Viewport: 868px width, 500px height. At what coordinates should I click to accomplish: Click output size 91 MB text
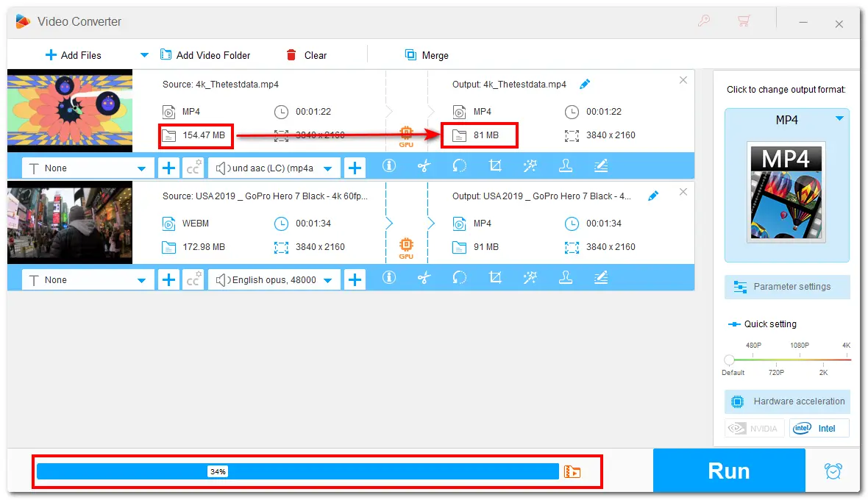point(486,246)
